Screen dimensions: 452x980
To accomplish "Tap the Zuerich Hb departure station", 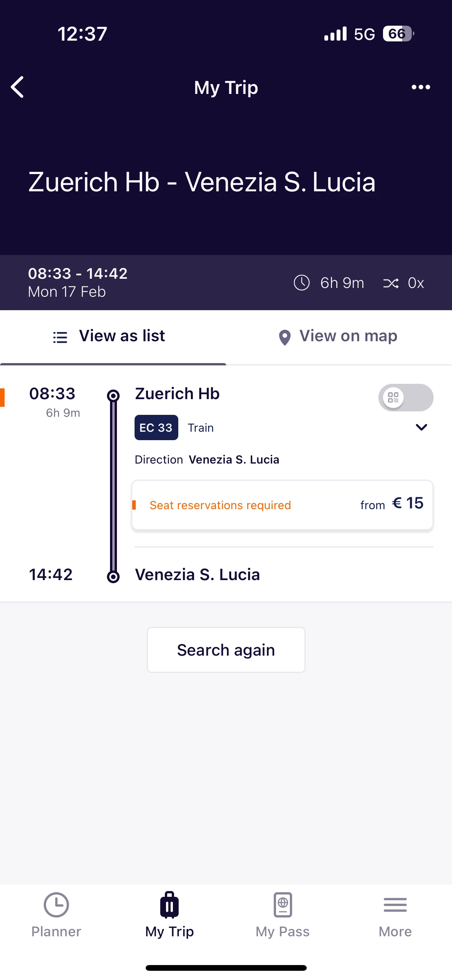I will pos(177,394).
